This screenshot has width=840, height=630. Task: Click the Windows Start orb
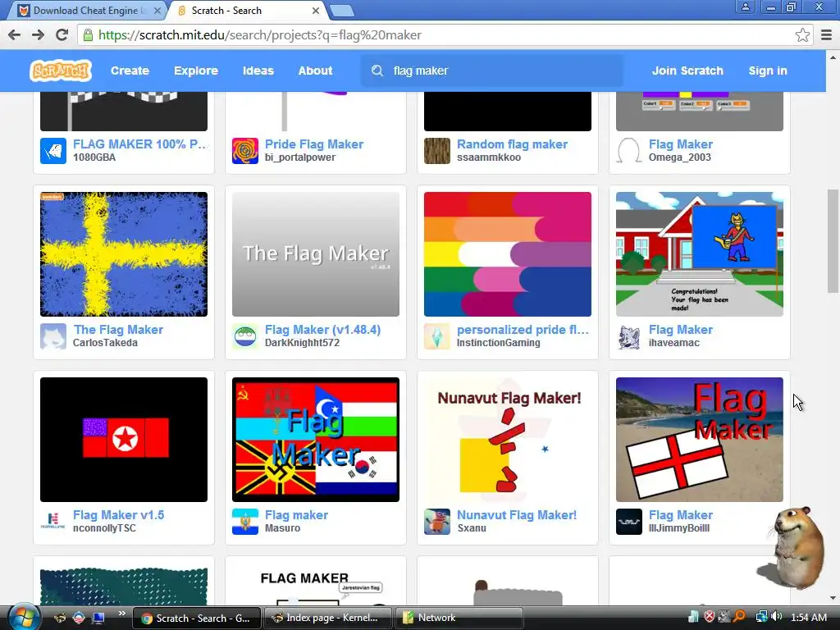click(x=24, y=617)
